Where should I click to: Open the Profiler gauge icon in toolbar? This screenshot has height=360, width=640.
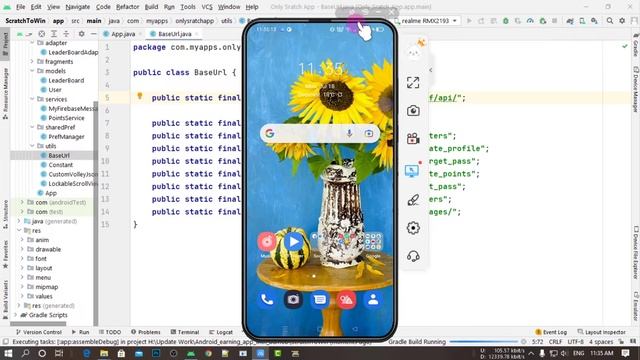pyautogui.click(x=530, y=21)
